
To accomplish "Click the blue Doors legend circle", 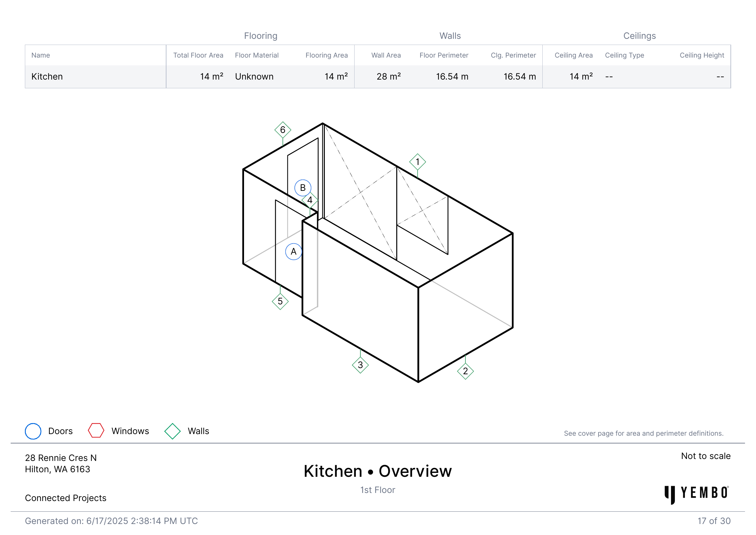I will 33,431.
